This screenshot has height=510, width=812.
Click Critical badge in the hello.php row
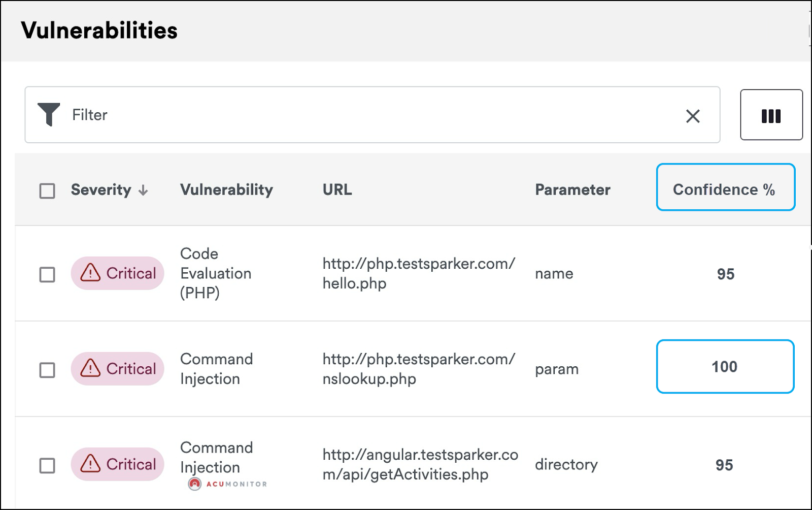pos(117,273)
